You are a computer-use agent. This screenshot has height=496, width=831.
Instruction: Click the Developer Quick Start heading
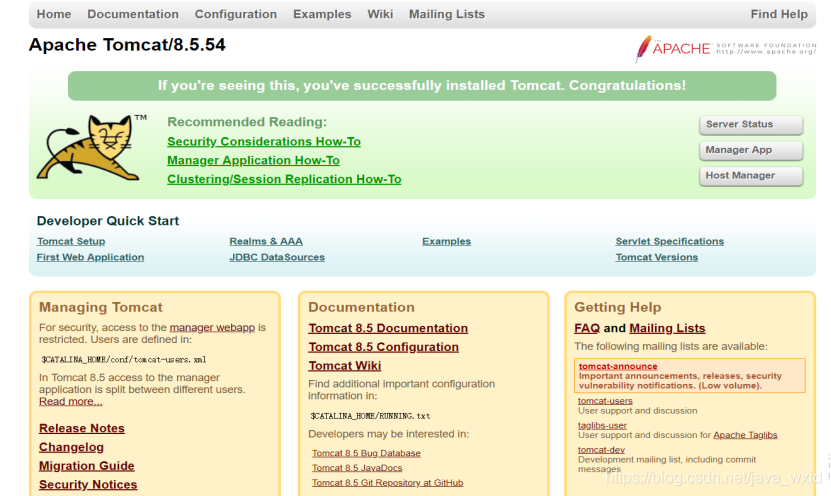pos(108,221)
